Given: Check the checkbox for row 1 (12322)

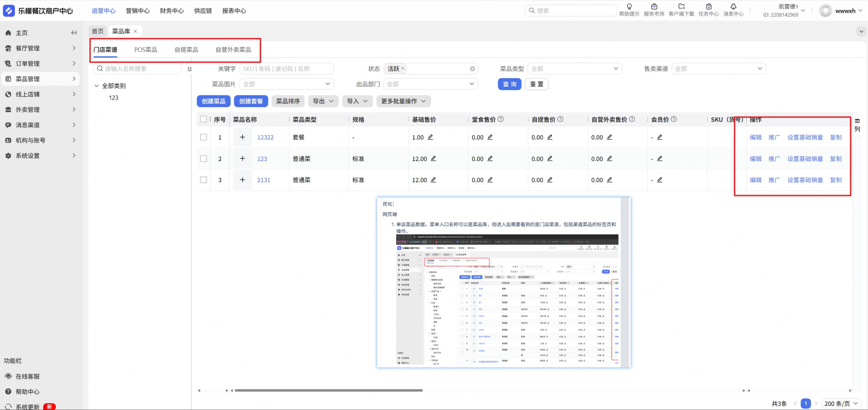Looking at the screenshot, I should (x=204, y=137).
